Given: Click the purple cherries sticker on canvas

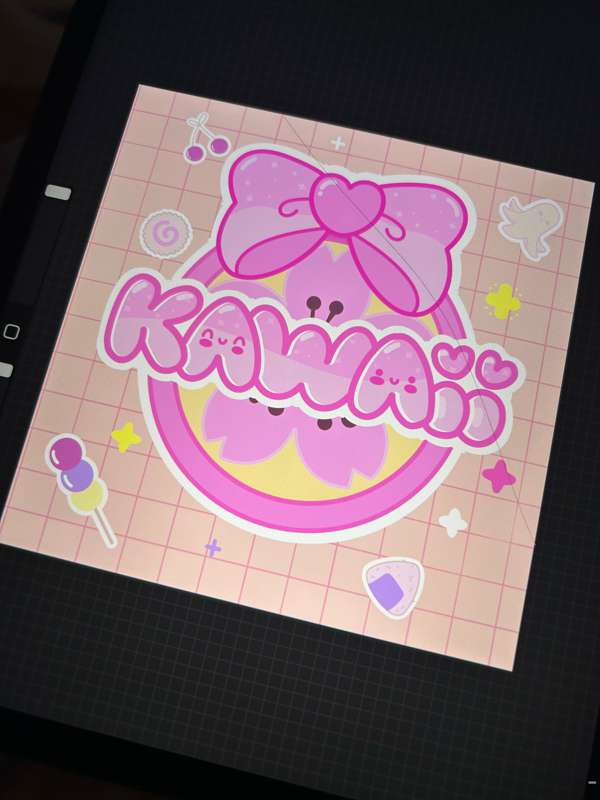Looking at the screenshot, I should (205, 139).
